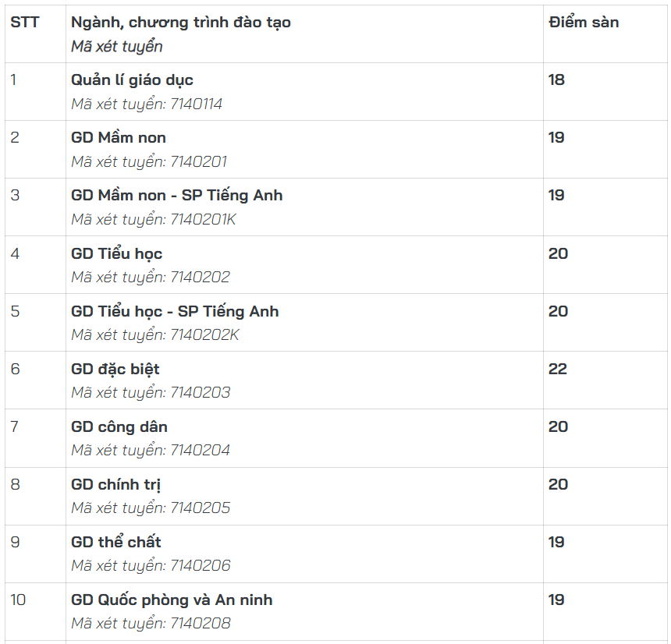Select the 'GD Tiểu học' program name
This screenshot has width=671, height=644.
point(116,253)
